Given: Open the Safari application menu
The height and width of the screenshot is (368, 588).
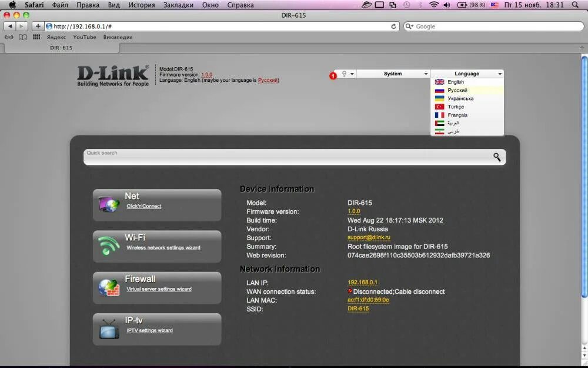Looking at the screenshot, I should [34, 5].
